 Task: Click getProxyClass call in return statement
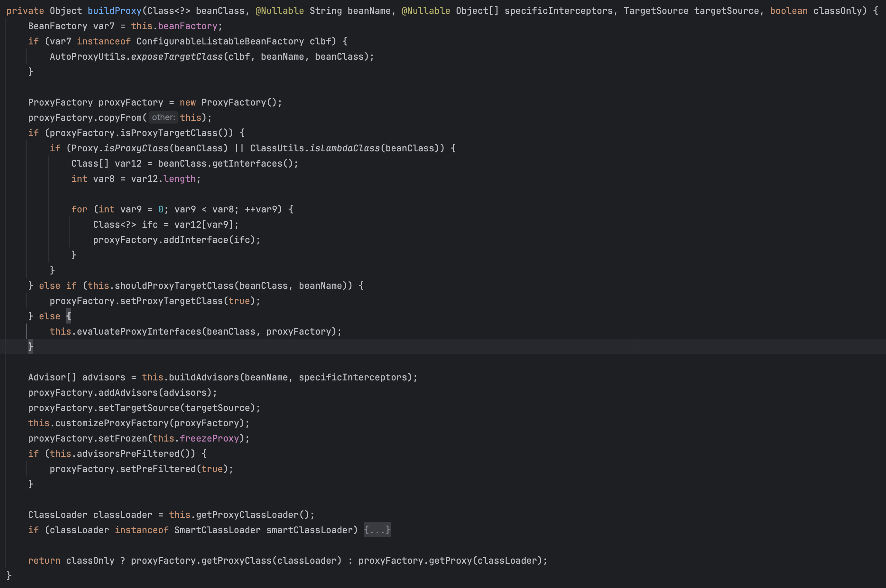pos(236,561)
